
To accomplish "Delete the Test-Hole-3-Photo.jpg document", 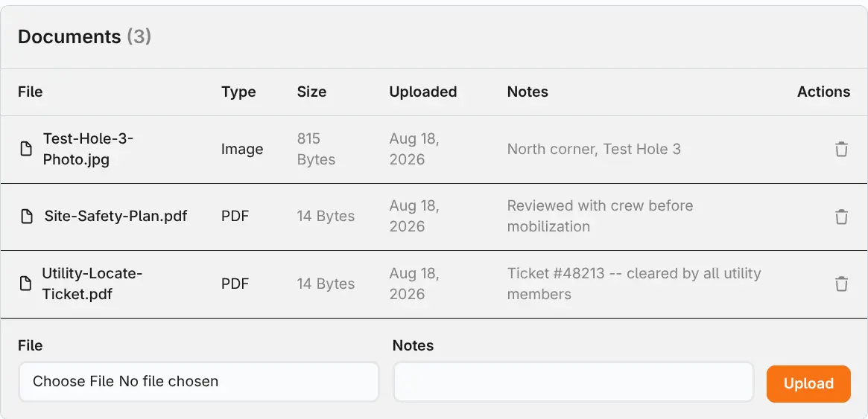I will [841, 150].
